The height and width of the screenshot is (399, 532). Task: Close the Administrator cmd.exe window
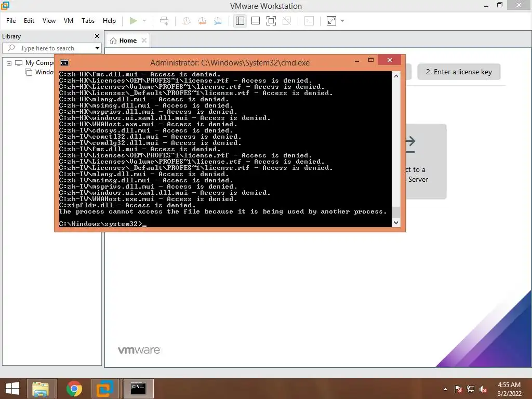point(390,60)
